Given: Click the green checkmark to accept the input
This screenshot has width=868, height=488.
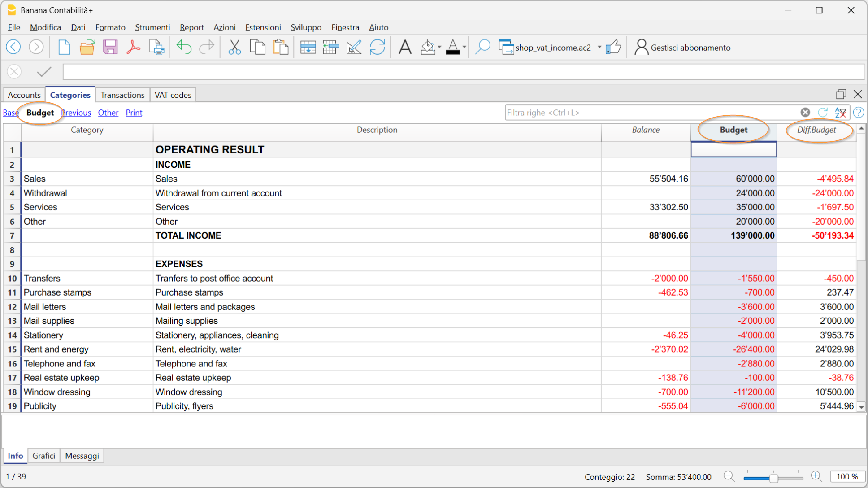Looking at the screenshot, I should (44, 72).
